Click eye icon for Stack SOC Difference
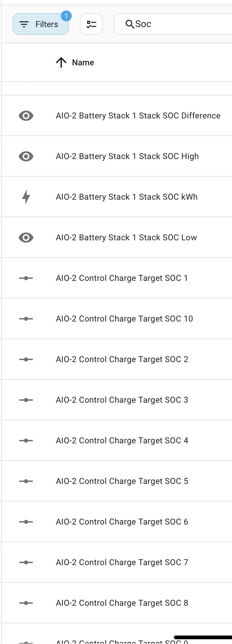The width and height of the screenshot is (232, 644). point(26,116)
